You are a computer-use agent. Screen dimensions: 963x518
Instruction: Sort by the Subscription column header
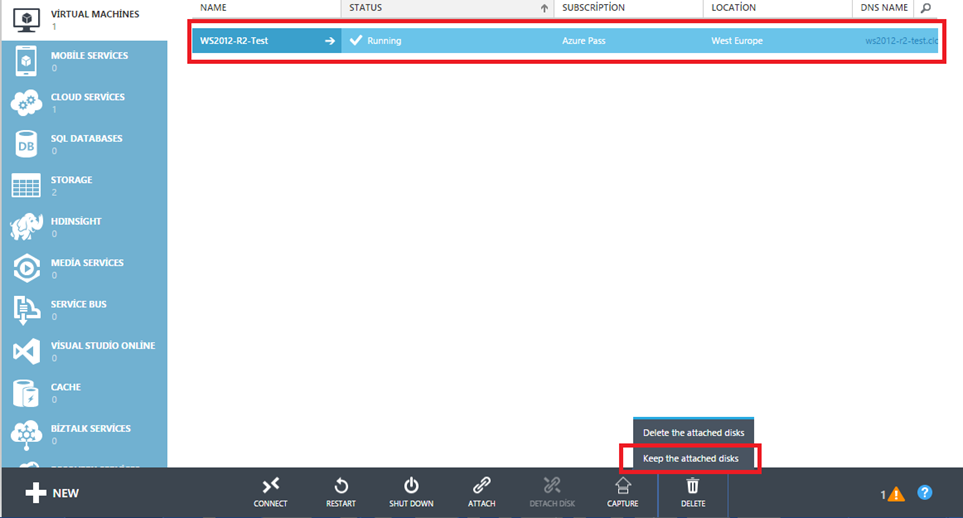click(593, 7)
